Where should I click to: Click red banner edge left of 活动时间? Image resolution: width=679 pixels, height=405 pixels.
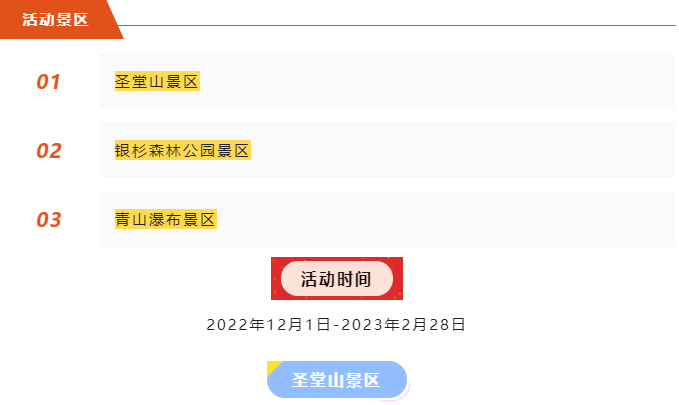click(x=276, y=278)
